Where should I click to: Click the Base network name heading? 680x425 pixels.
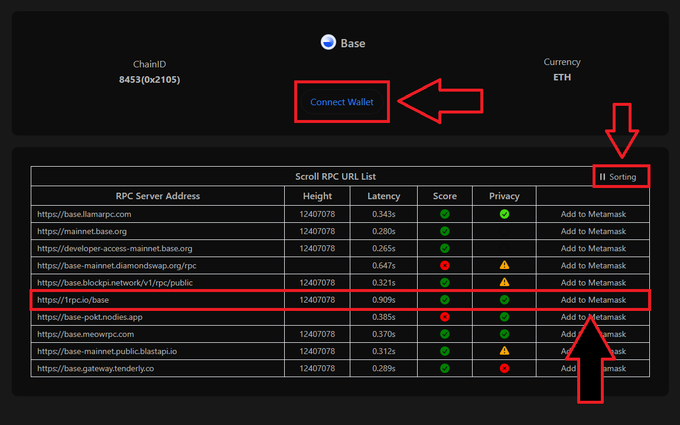coord(353,43)
